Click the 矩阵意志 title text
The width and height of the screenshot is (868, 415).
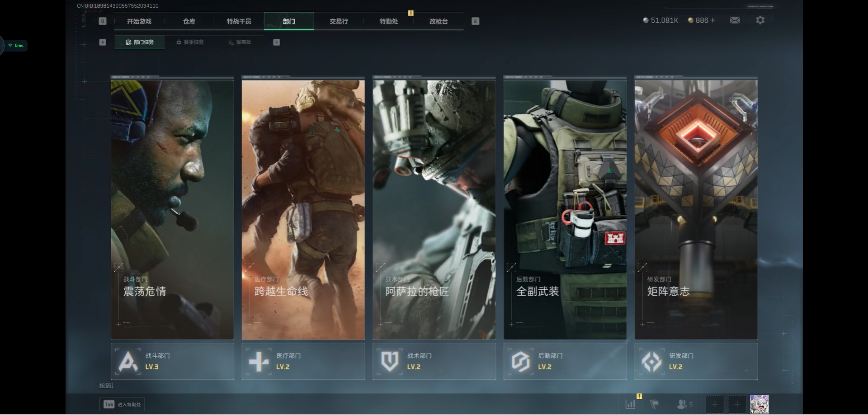tap(669, 292)
